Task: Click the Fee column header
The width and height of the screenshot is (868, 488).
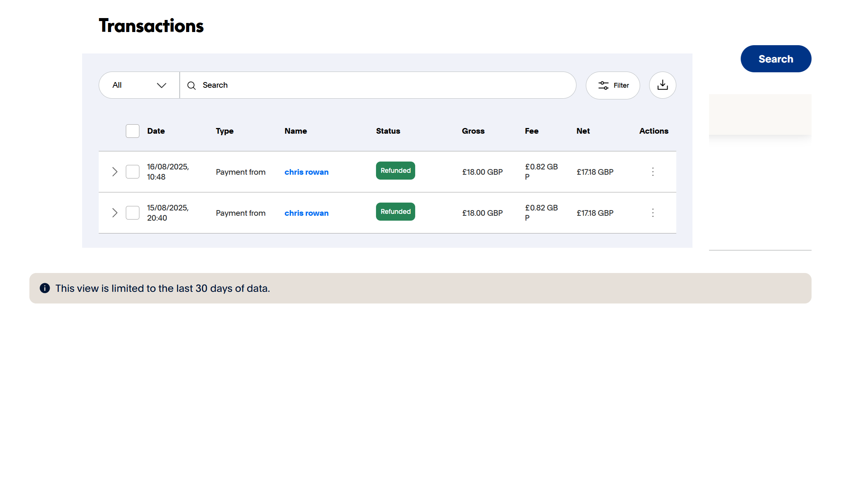Action: 532,131
